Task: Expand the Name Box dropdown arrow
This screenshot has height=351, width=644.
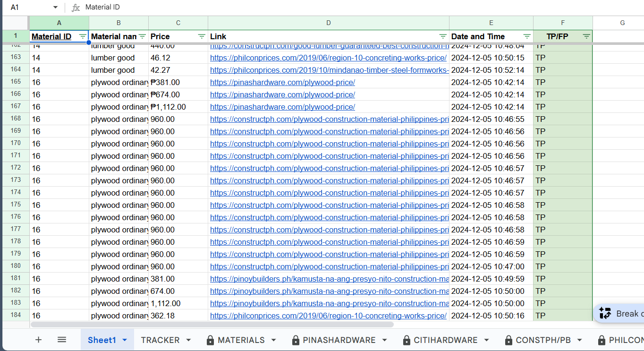Action: [x=55, y=8]
